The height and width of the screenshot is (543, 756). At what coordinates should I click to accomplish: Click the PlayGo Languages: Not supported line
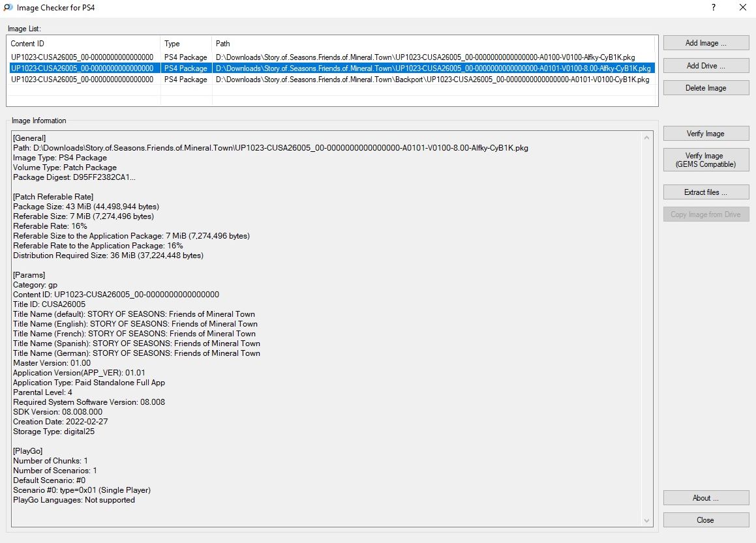coord(74,499)
